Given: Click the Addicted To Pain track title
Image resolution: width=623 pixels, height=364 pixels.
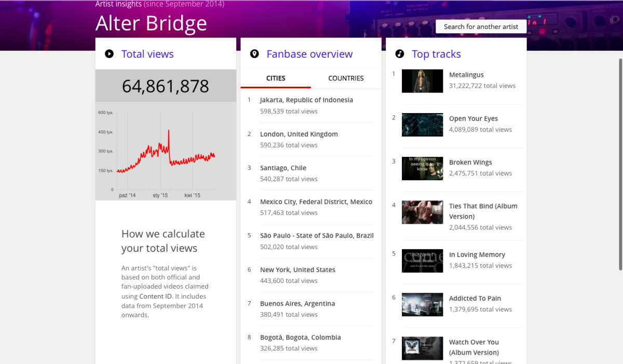Looking at the screenshot, I should pos(475,298).
